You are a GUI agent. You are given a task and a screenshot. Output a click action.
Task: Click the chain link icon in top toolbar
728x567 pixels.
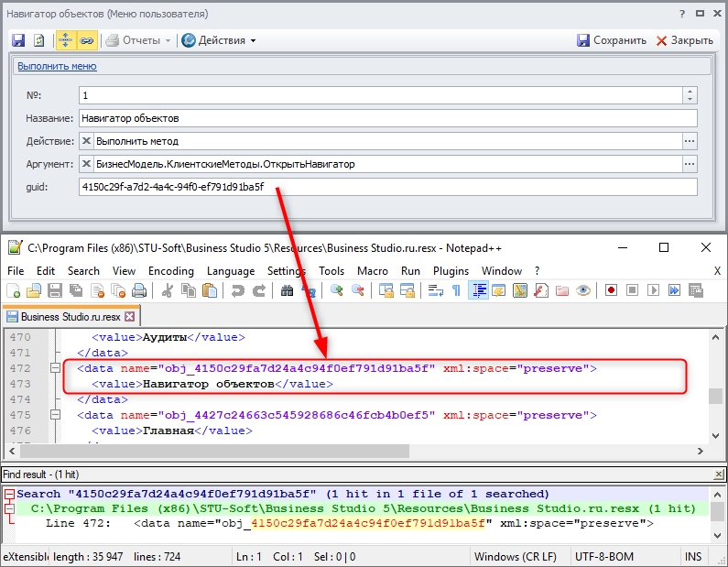point(86,40)
